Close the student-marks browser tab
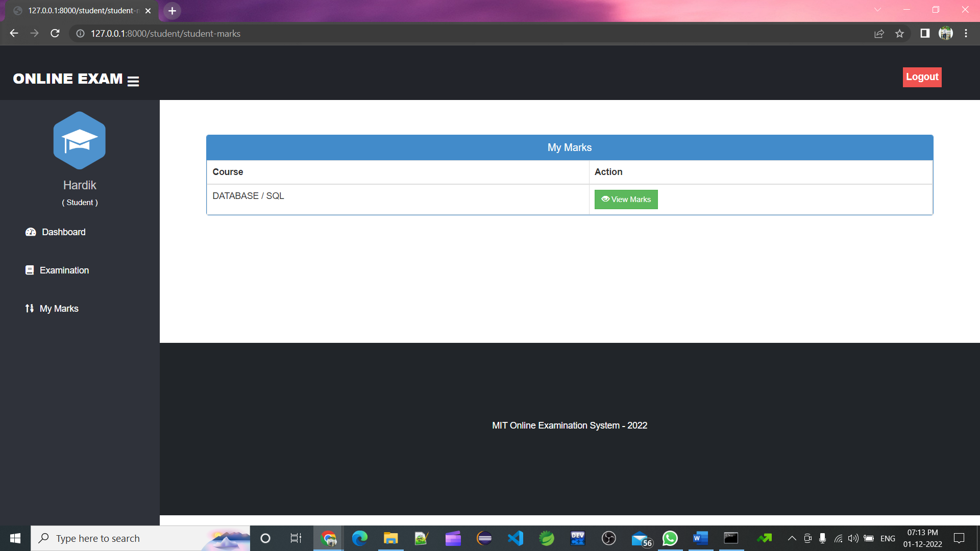Viewport: 980px width, 551px height. coord(148,11)
